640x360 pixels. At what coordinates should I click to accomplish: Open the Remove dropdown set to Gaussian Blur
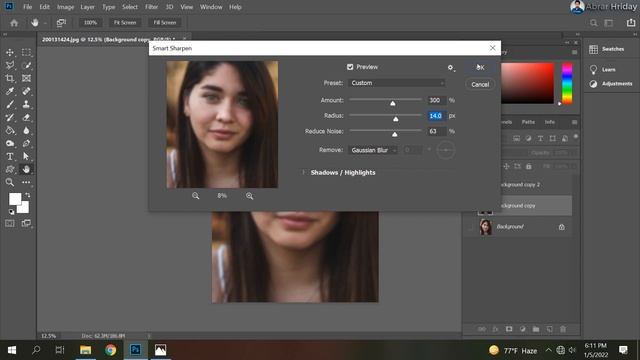tap(373, 150)
